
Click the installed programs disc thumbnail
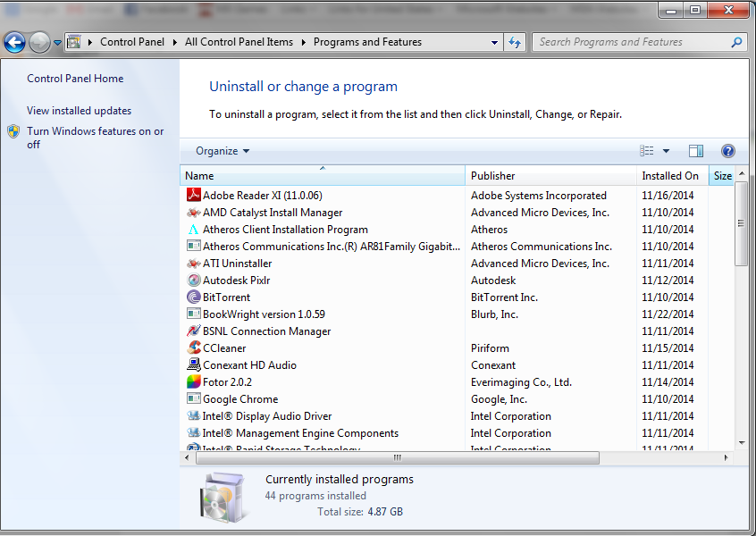(223, 498)
